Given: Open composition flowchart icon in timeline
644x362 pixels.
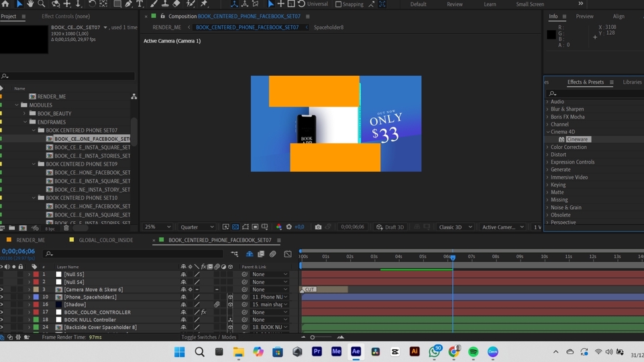Looking at the screenshot, I should [x=235, y=254].
